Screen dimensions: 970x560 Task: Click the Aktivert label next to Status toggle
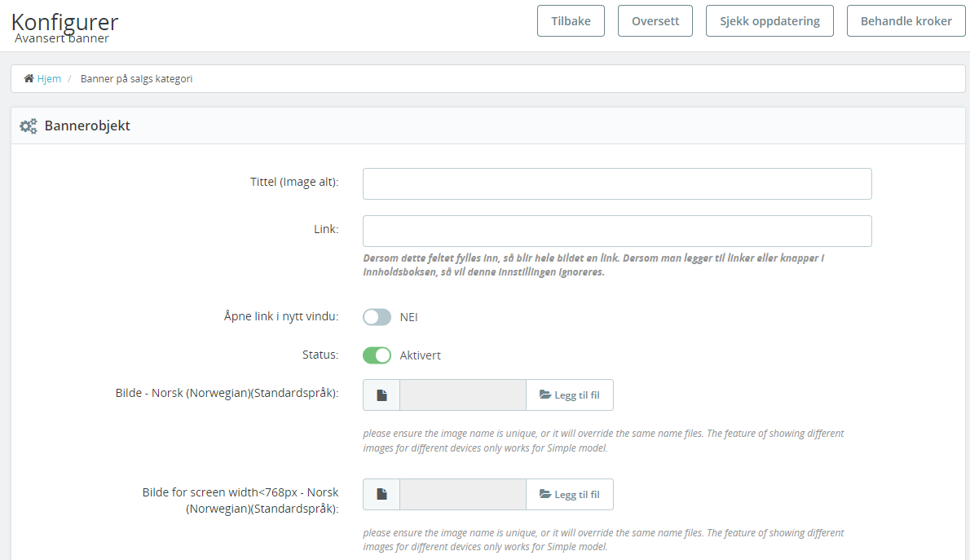point(420,355)
